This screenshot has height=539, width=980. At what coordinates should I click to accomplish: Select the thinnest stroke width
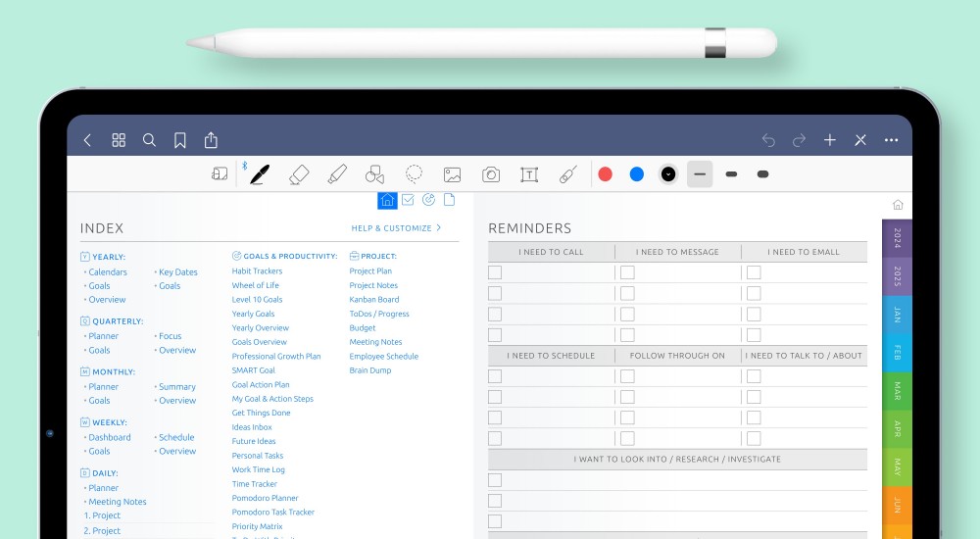(x=700, y=174)
